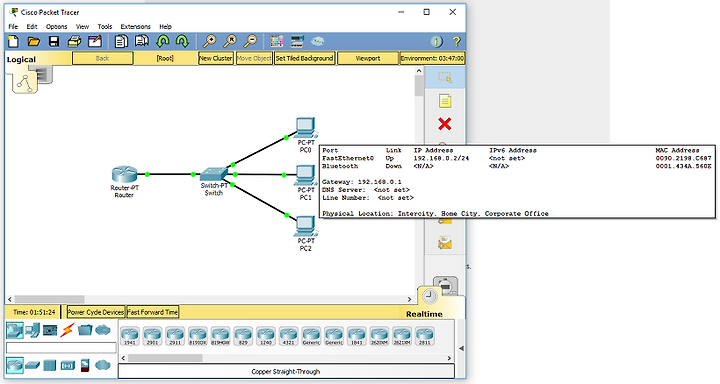Click the Environment time button
Image resolution: width=720 pixels, height=384 pixels.
(432, 58)
